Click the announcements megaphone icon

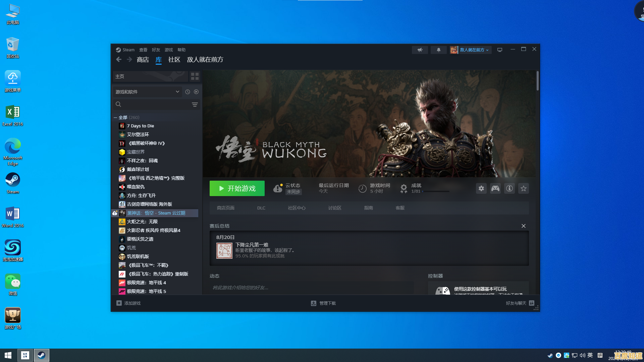click(x=420, y=50)
